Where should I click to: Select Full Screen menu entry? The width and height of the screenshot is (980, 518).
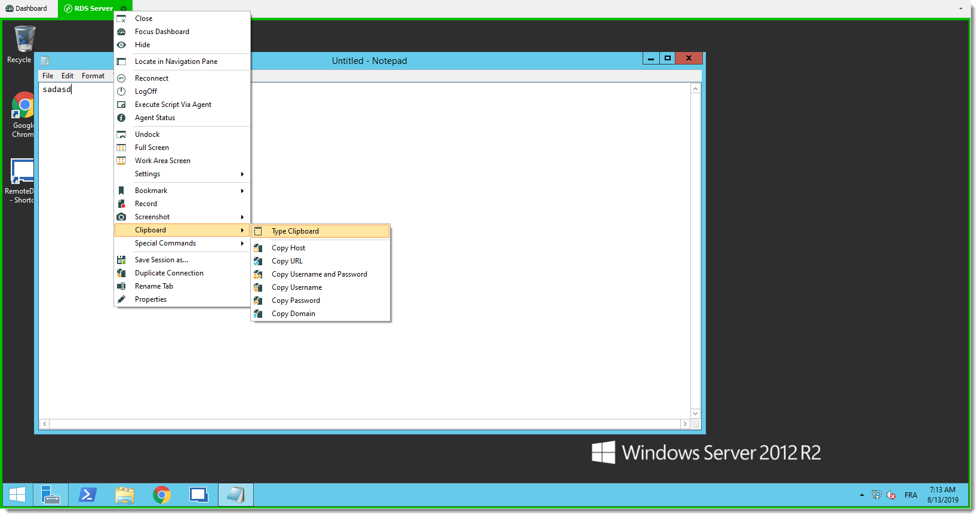182,148
